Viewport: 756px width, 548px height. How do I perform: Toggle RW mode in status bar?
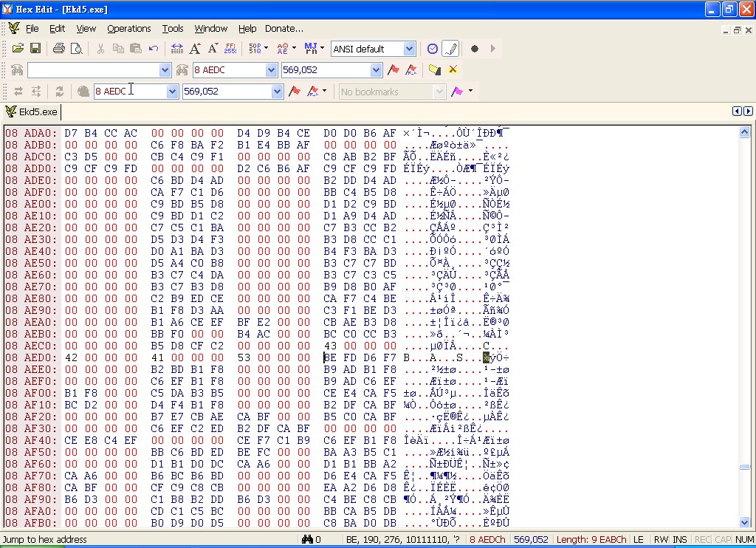661,539
